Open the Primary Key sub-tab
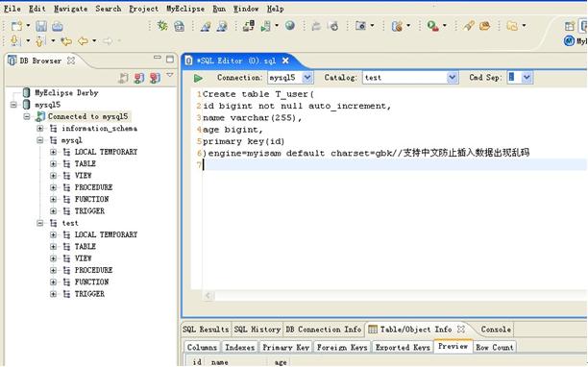The width and height of the screenshot is (588, 367). coord(285,348)
